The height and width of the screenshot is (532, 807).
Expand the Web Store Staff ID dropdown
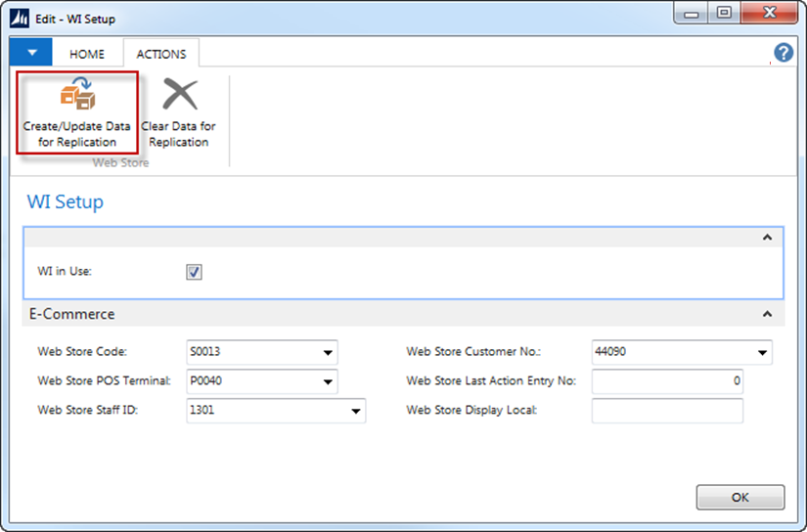tap(354, 412)
